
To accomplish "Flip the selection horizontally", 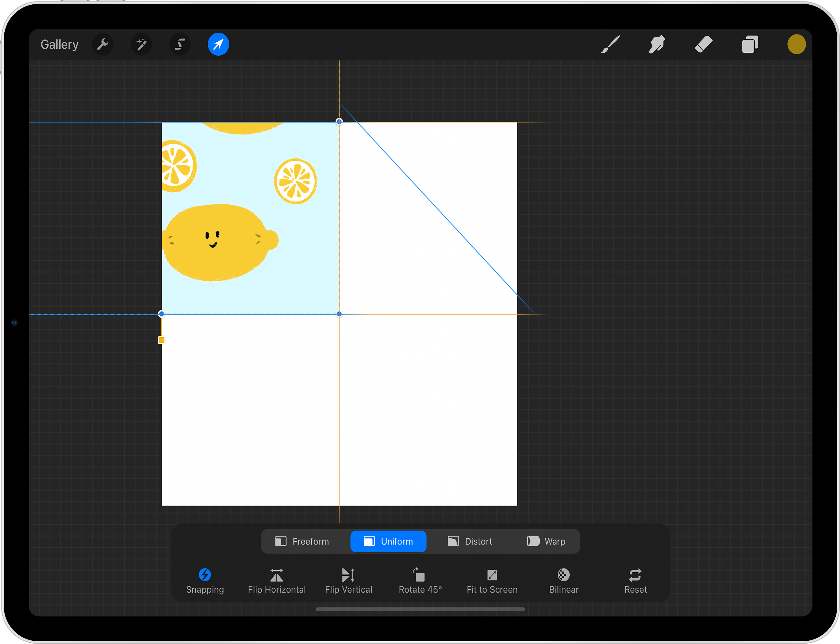I will point(277,581).
